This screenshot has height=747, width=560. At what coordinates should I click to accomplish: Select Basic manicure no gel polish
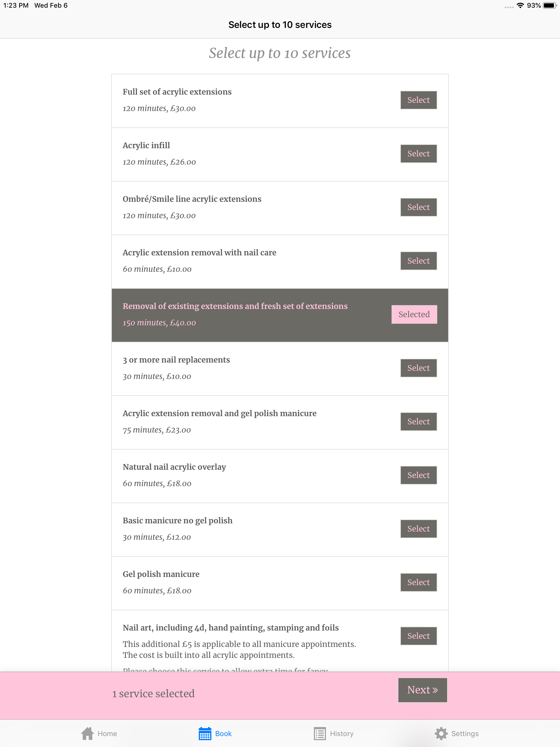click(418, 529)
